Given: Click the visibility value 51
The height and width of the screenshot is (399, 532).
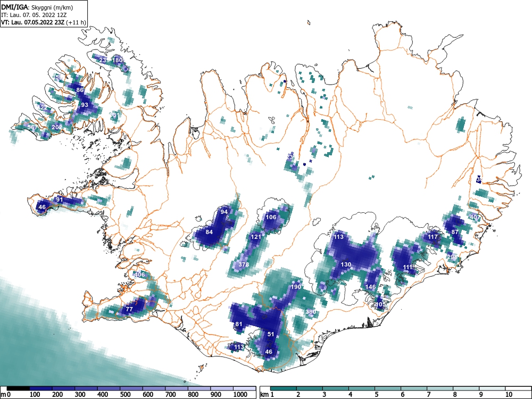Looking at the screenshot, I should [270, 334].
